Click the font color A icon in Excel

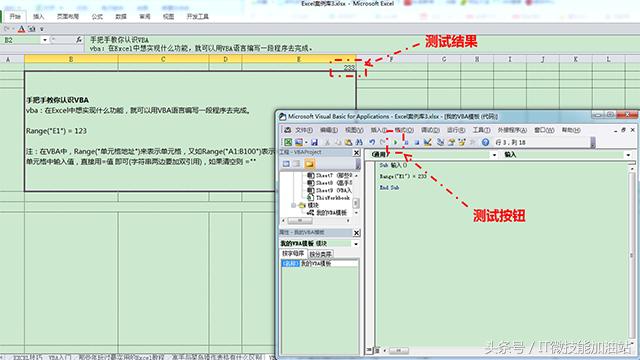pyautogui.click(x=21, y=29)
